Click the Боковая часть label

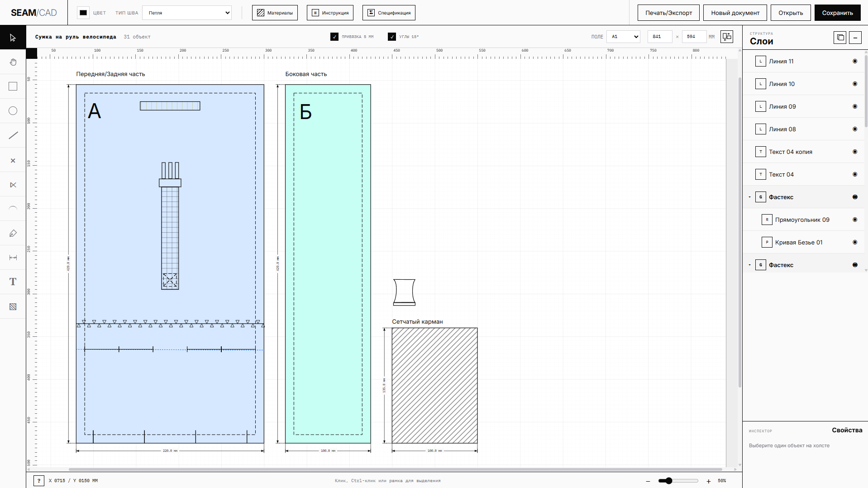306,74
